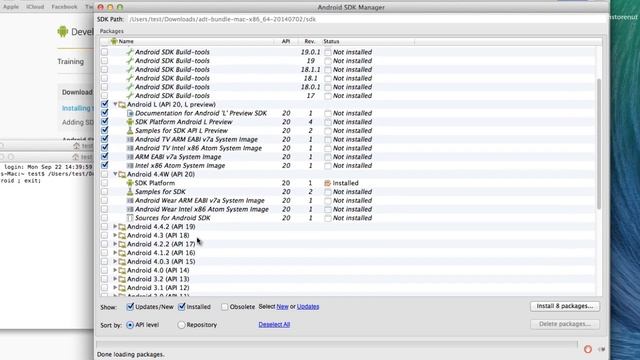Uncheck the Android L (API 20, L preview) group
Screen dimensions: 640x360
[x=105, y=104]
